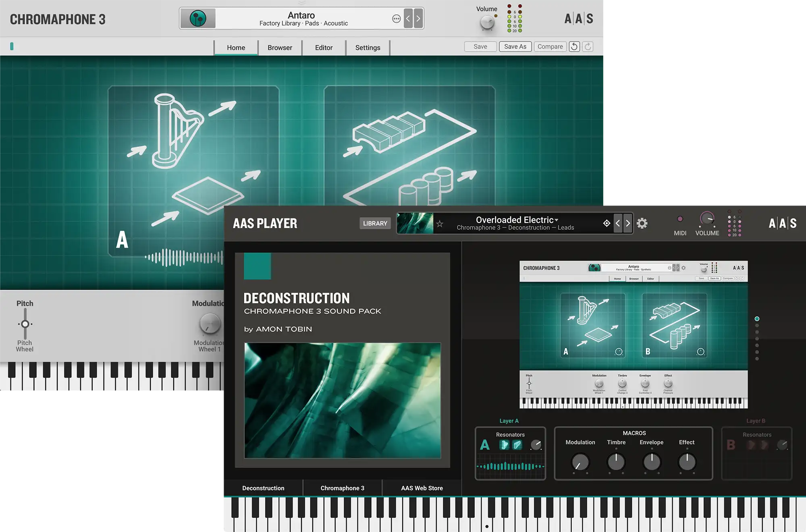806x532 pixels.
Task: Click the Deconstruction sound pack artwork
Action: 343,400
